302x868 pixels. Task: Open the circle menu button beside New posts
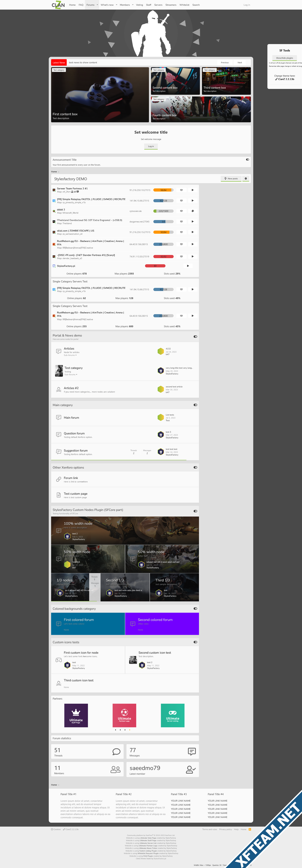tap(246, 179)
